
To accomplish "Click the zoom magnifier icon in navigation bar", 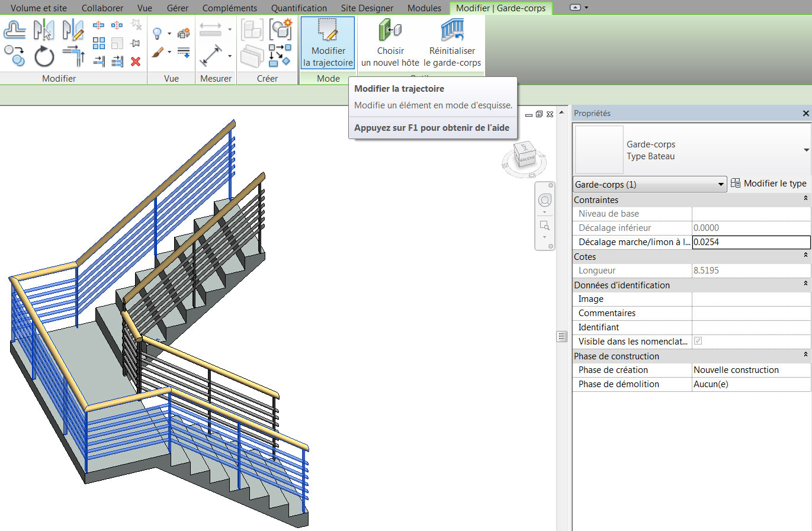I will click(x=544, y=225).
